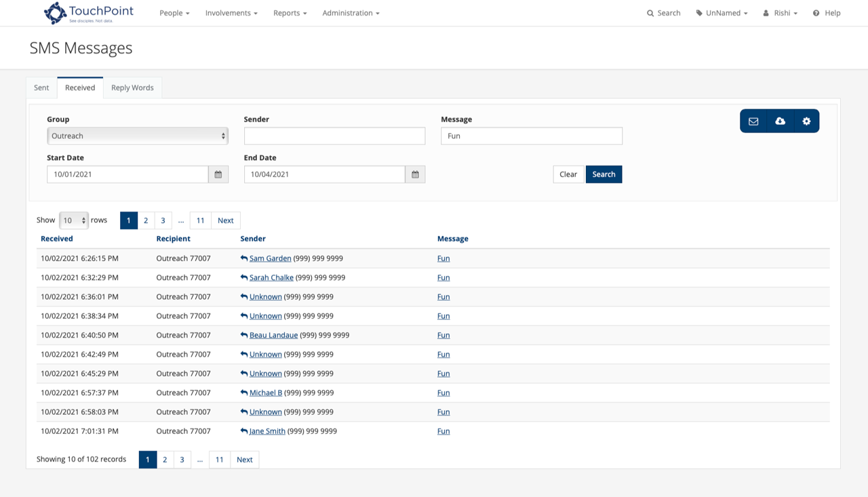This screenshot has width=868, height=497.
Task: Open the Show rows count dropdown
Action: click(74, 220)
